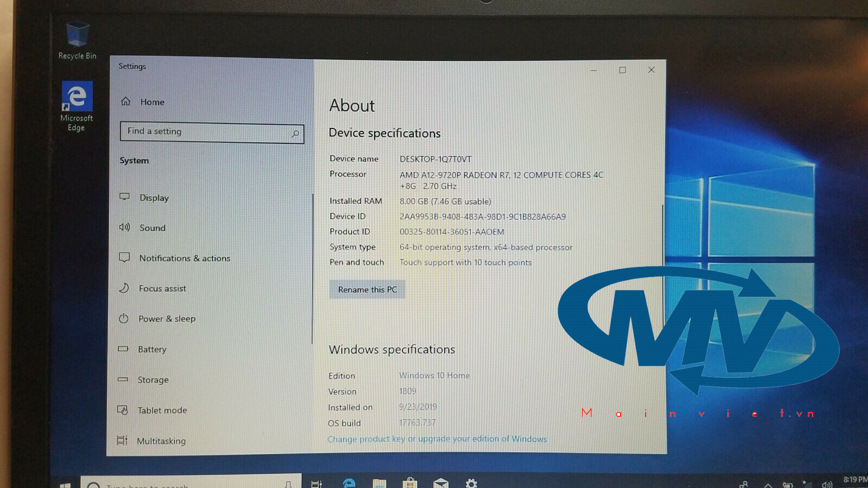Click the Find a setting search field
This screenshot has height=488, width=868.
(212, 132)
